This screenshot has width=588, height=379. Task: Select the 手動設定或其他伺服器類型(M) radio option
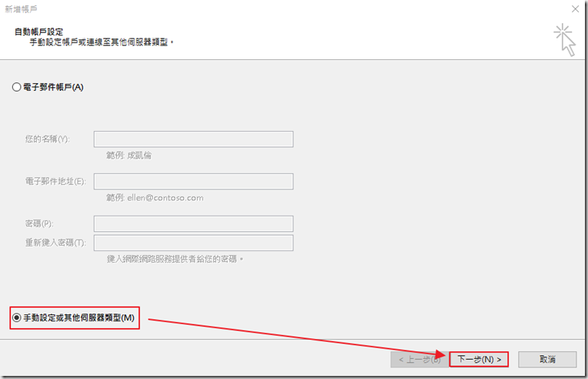[17, 317]
